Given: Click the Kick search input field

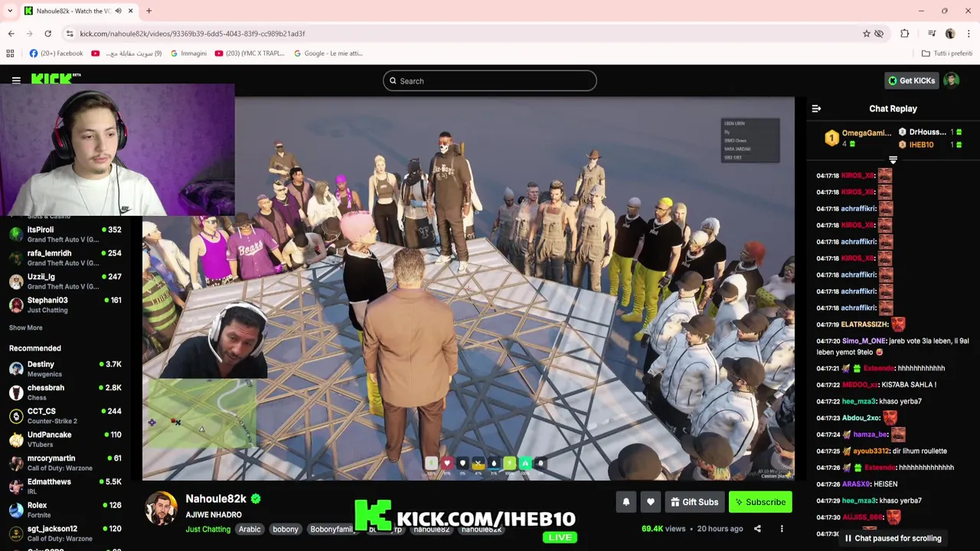Looking at the screenshot, I should tap(490, 81).
